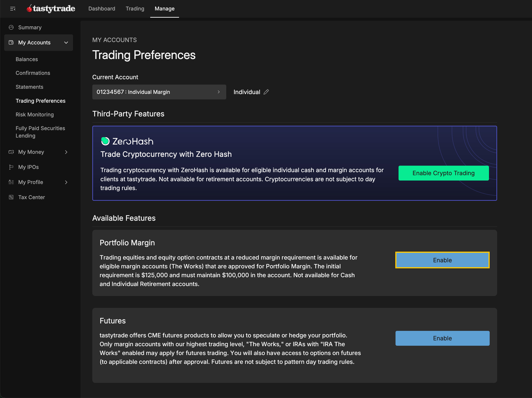Screen dimensions: 532x398
Task: Enable Futures trading feature
Action: pyautogui.click(x=442, y=338)
